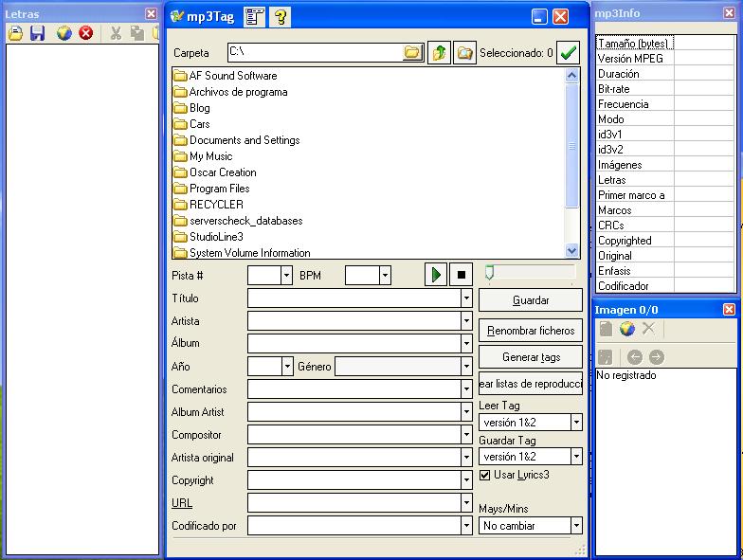Image resolution: width=743 pixels, height=560 pixels.
Task: Open Guardar Tag versión dropdown
Action: [x=576, y=457]
